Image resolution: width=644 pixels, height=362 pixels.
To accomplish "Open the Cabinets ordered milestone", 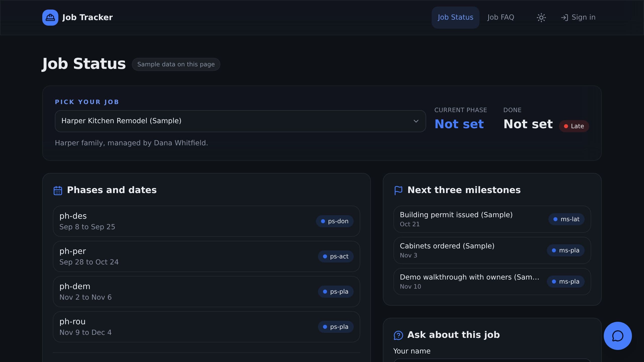I will 492,250.
